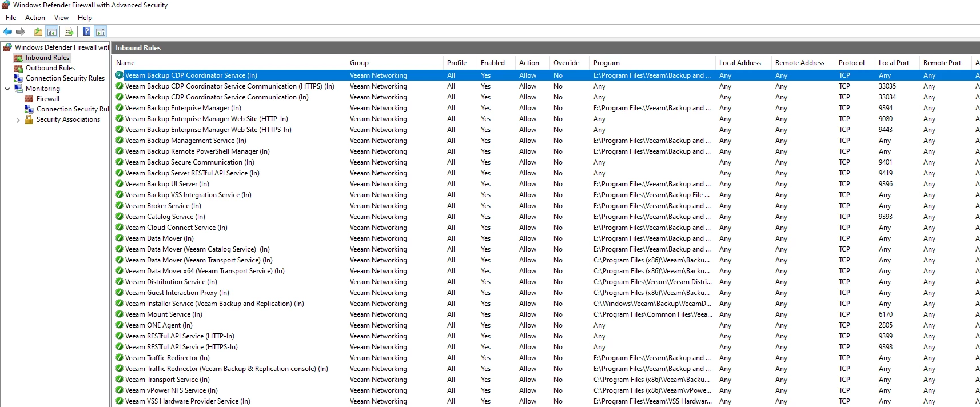Click program path "C:\Windows\Veeam\Backup\VeeamD..."
980x407 pixels.
652,304
